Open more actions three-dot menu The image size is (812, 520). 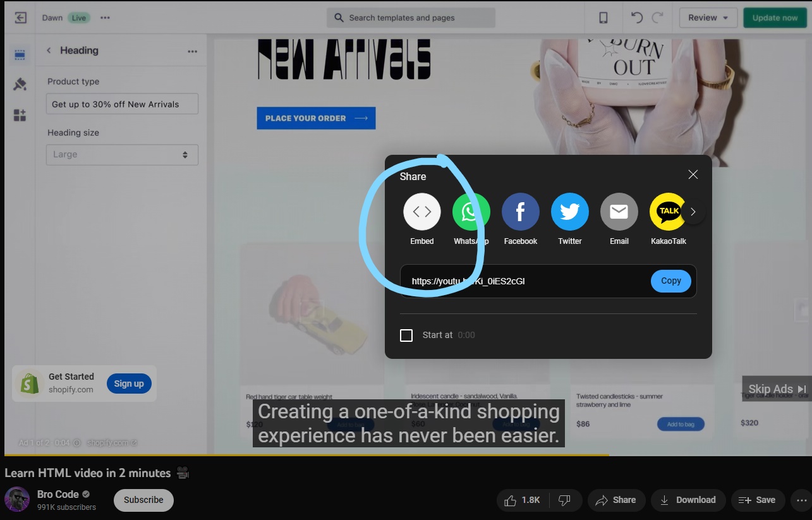tap(802, 500)
